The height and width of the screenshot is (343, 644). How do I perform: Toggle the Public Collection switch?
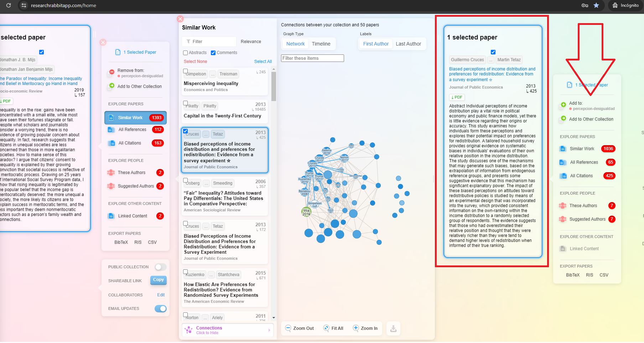click(x=160, y=267)
